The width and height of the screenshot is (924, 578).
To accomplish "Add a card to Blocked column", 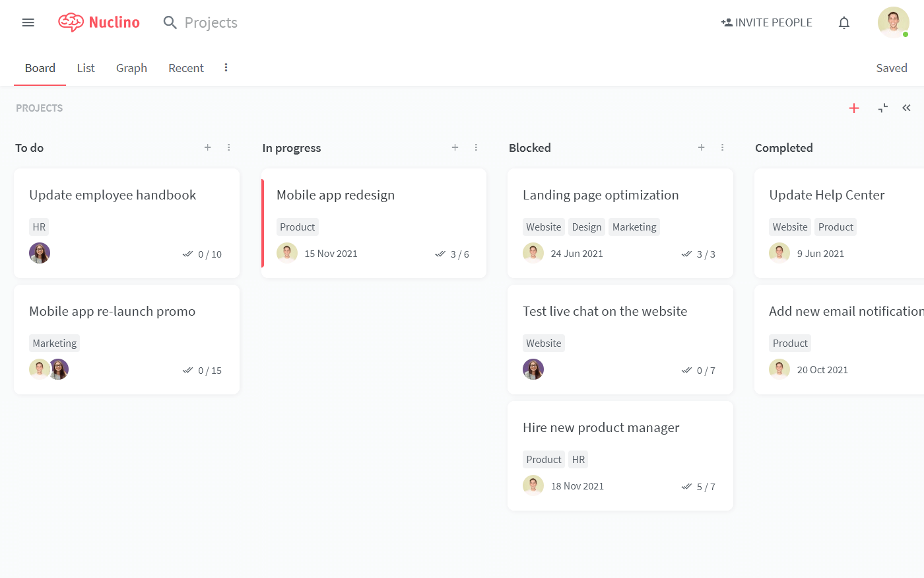I will [x=702, y=147].
